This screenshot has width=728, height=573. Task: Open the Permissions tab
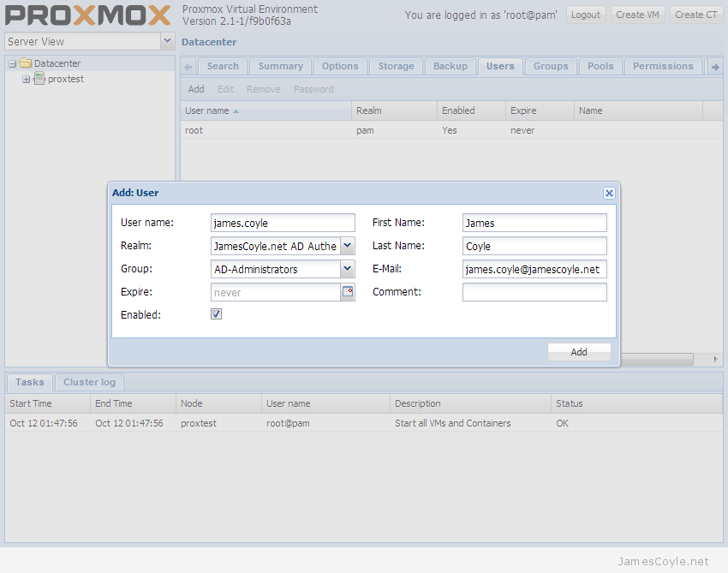coord(663,67)
